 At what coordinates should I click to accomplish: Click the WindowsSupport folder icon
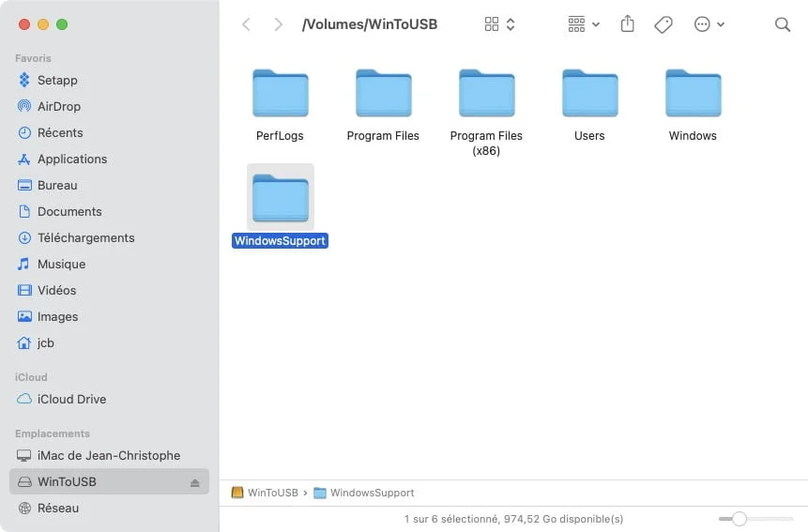pyautogui.click(x=281, y=197)
